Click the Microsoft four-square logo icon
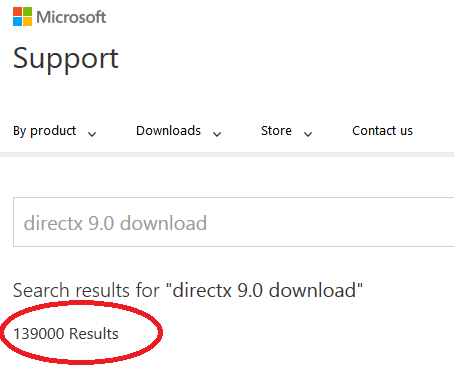This screenshot has height=373, width=454. [x=22, y=16]
